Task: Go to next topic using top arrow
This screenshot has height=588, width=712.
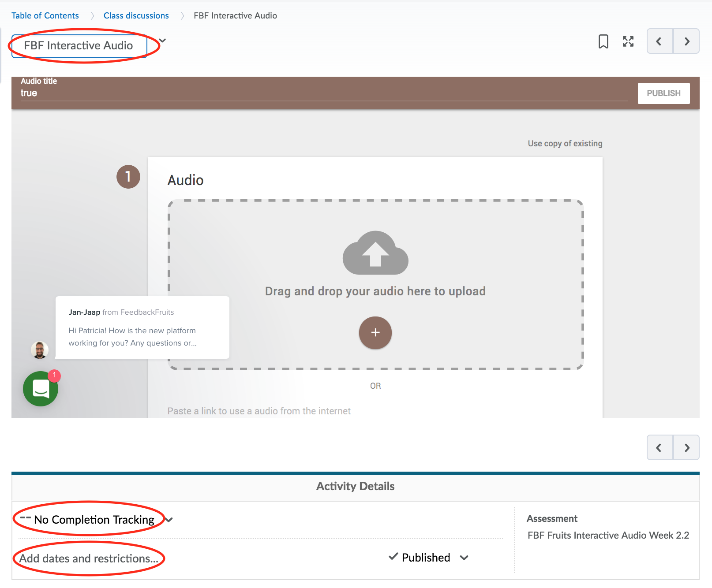Action: (x=686, y=41)
